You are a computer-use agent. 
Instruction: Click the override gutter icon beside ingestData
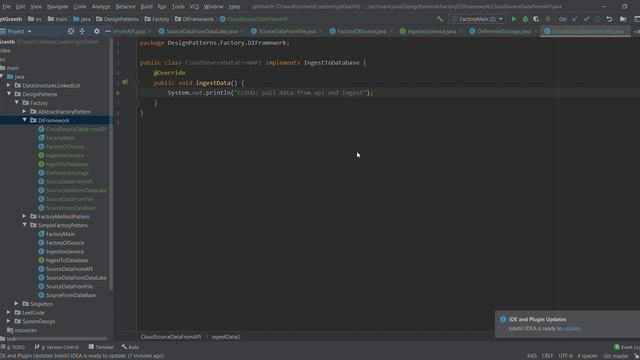(x=125, y=82)
